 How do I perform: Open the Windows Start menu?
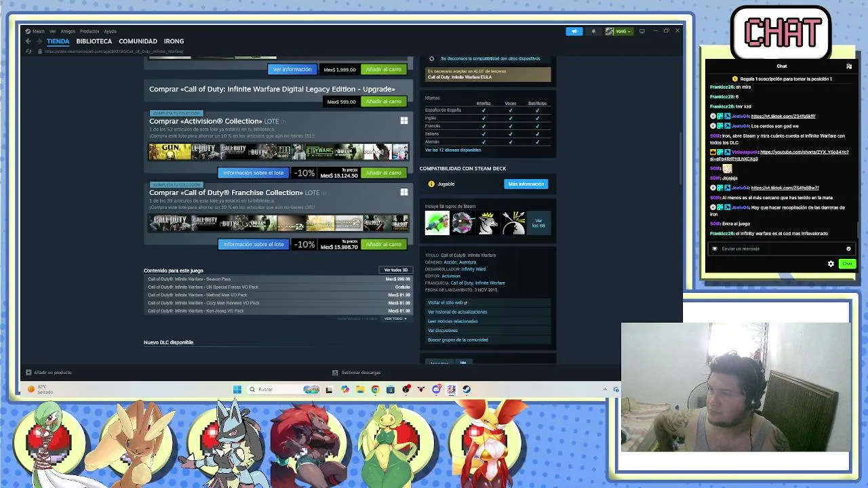click(237, 389)
